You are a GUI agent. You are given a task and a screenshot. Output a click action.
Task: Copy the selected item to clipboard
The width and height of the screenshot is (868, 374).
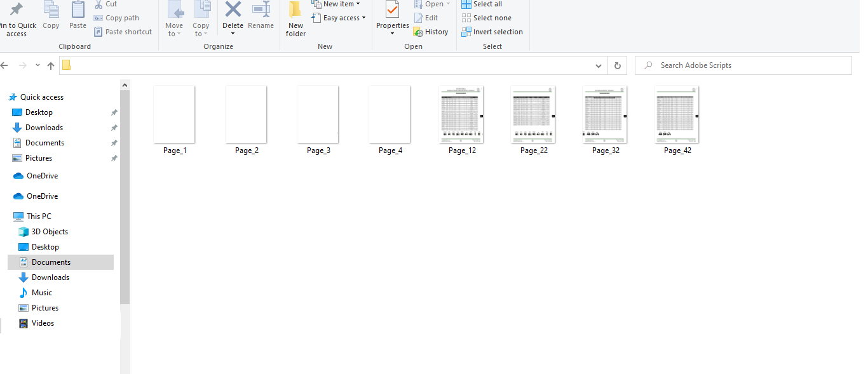[51, 17]
